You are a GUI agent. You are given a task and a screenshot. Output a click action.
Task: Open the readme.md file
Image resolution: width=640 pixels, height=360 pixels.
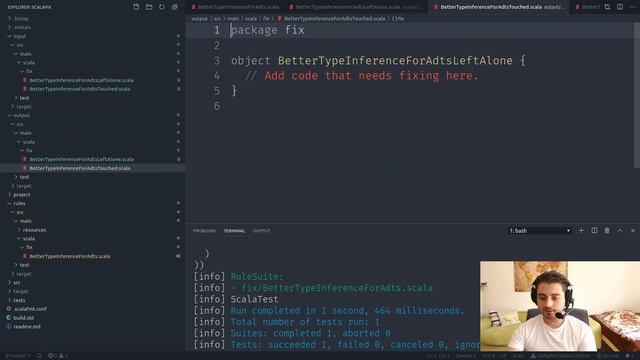27,327
